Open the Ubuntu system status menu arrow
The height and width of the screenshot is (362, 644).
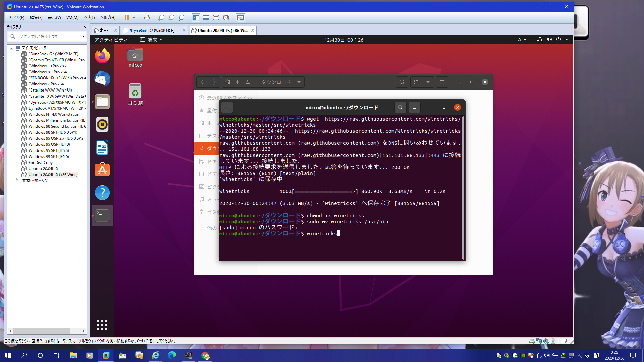tap(567, 40)
